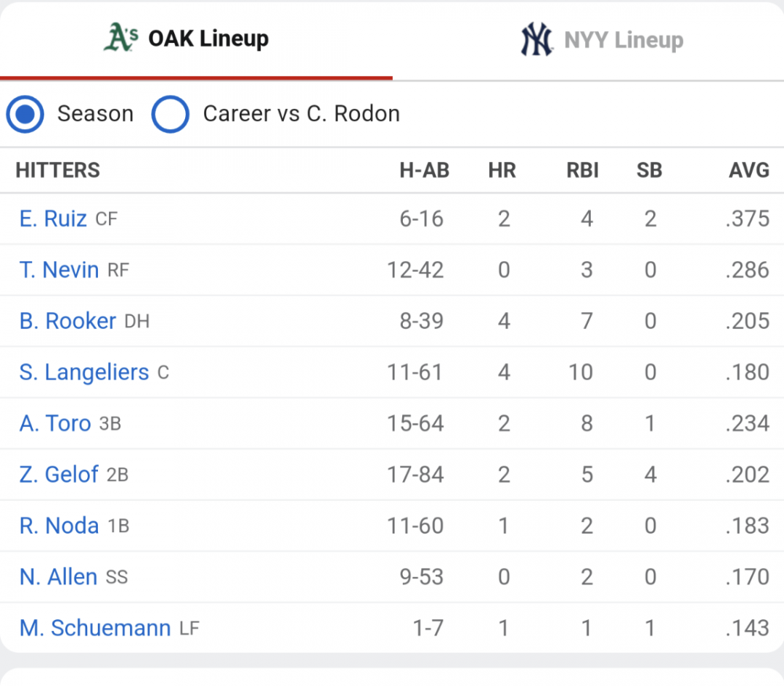
Task: Click the H-AB column header
Action: point(424,171)
